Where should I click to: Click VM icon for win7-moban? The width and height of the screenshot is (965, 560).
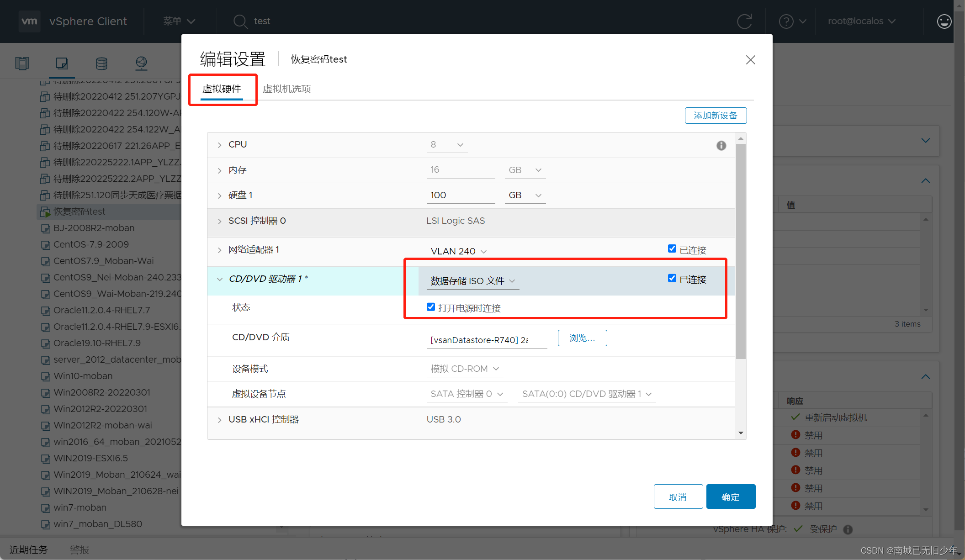[x=45, y=508]
